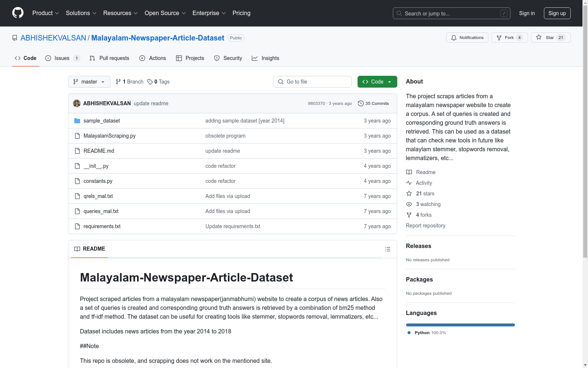588x368 pixels.
Task: Click the Python language bar
Action: pos(460,325)
